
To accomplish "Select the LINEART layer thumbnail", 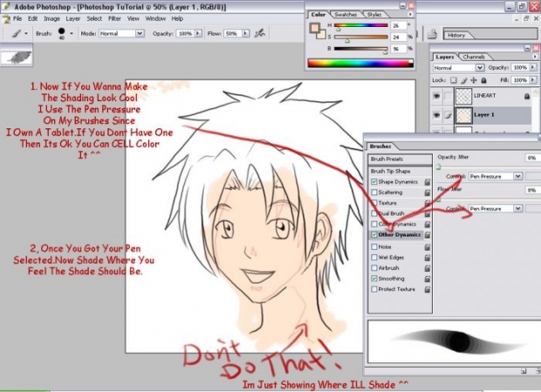I will point(463,96).
